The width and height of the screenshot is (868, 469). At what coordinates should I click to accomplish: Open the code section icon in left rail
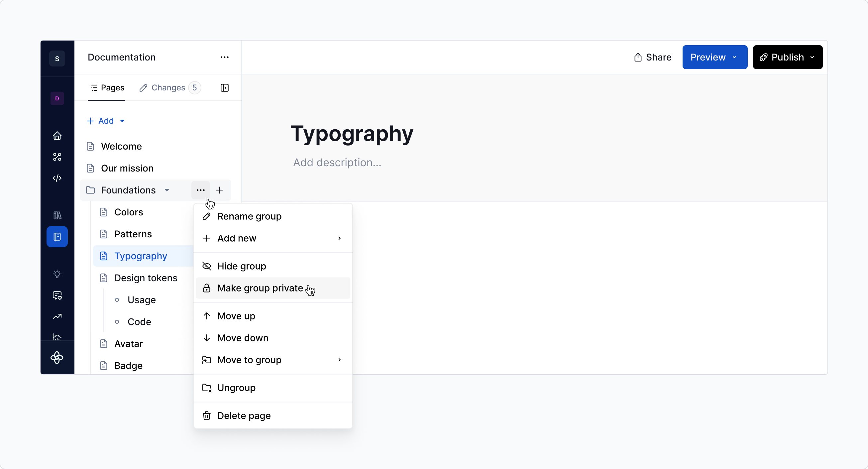click(x=57, y=178)
